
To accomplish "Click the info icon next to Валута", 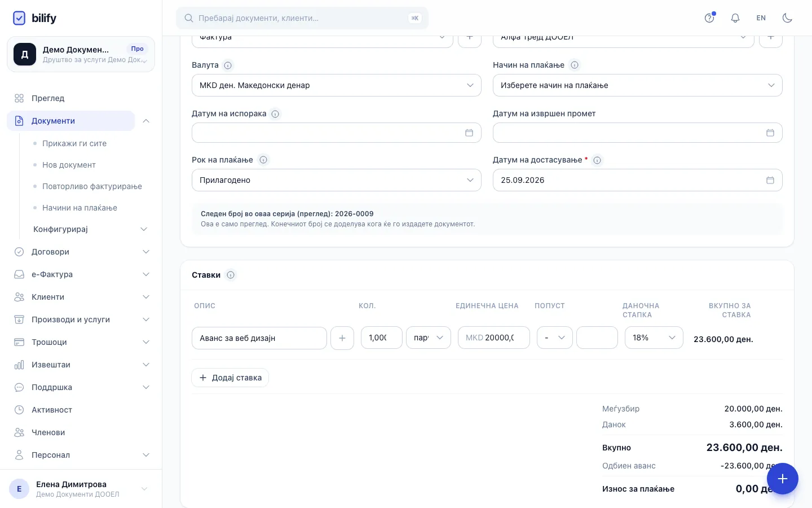I will [228, 65].
